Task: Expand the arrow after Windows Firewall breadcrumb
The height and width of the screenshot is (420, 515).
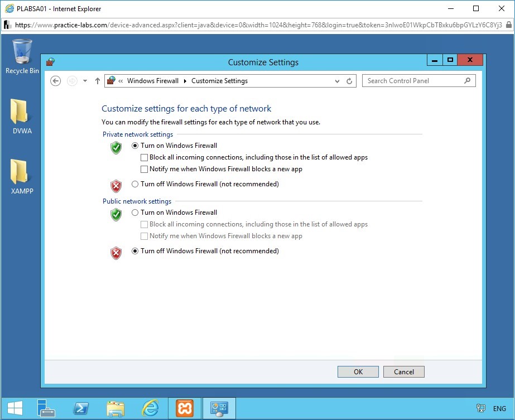Action: 185,81
